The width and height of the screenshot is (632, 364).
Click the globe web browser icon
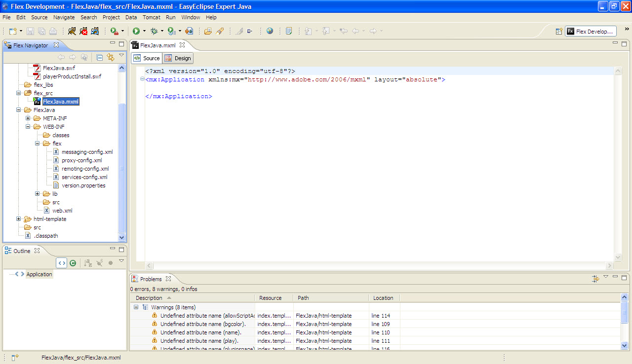270,31
